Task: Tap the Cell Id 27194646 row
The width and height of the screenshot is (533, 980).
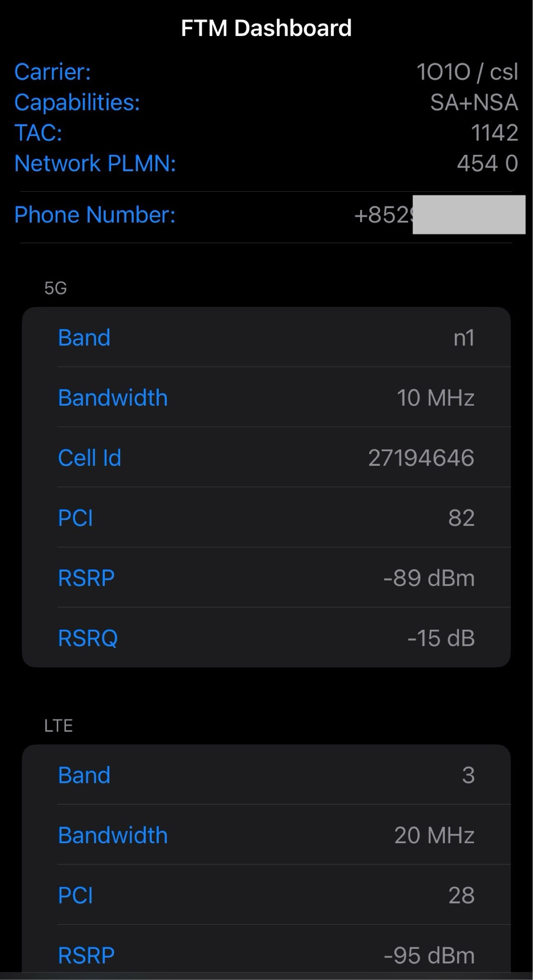Action: (x=266, y=457)
